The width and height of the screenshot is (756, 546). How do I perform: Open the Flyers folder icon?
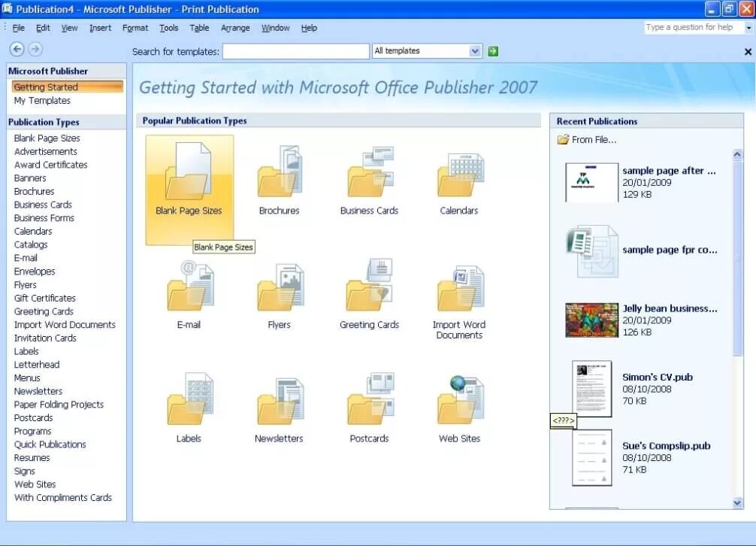click(x=280, y=287)
